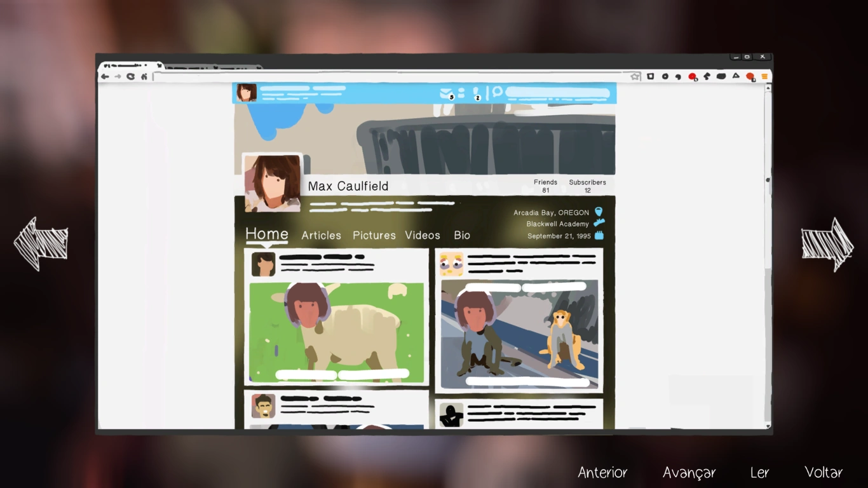
Task: Click the search field in the blue header
Action: pos(557,93)
